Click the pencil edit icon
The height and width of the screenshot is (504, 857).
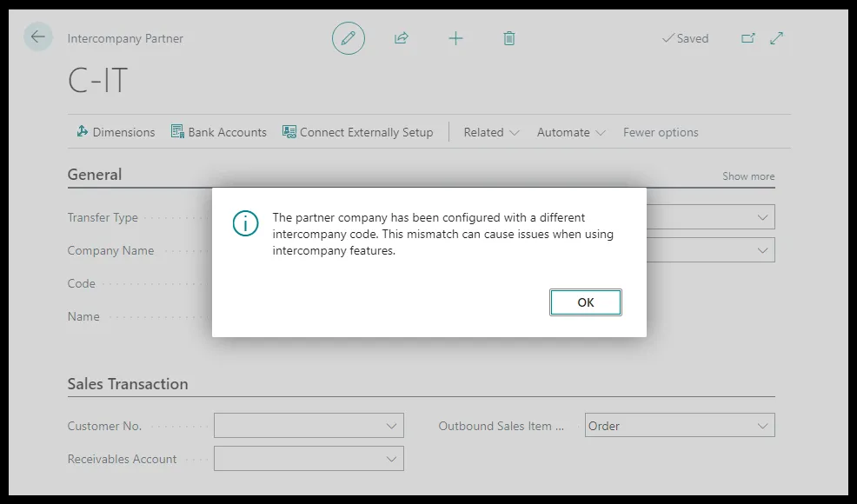349,38
